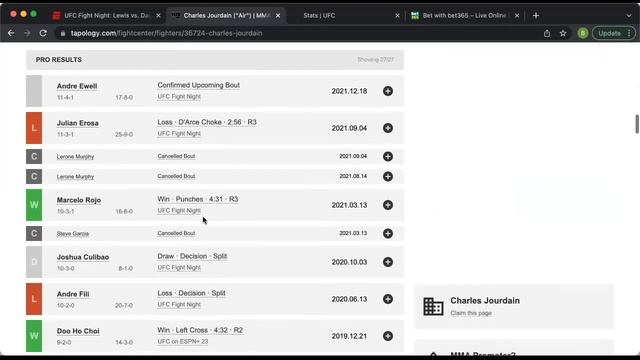Open tab search dropdown arrow
Screen dimensions: 640x360
point(629,16)
